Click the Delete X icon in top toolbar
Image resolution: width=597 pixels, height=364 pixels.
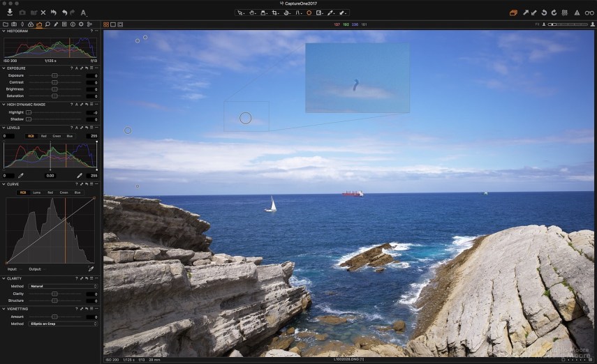(x=43, y=13)
